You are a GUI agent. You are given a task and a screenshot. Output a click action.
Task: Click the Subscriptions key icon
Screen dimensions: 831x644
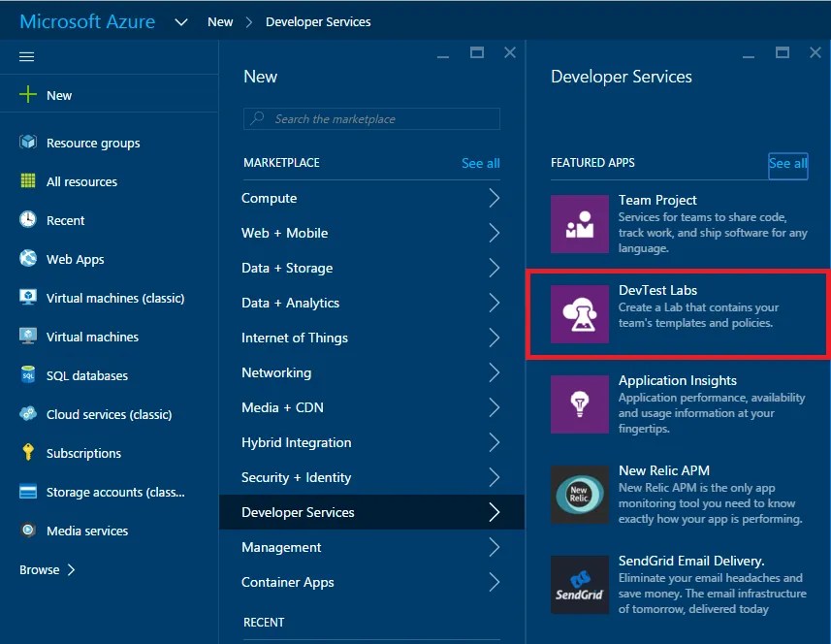click(x=28, y=452)
